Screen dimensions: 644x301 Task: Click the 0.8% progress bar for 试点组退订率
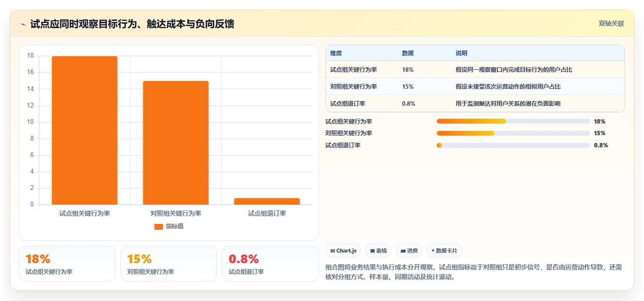[513, 145]
